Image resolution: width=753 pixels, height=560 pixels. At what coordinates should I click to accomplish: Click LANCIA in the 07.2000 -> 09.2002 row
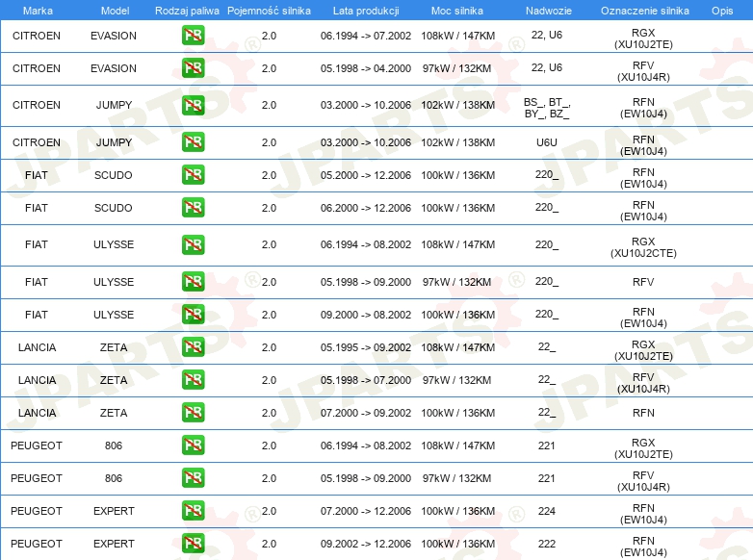click(x=37, y=413)
